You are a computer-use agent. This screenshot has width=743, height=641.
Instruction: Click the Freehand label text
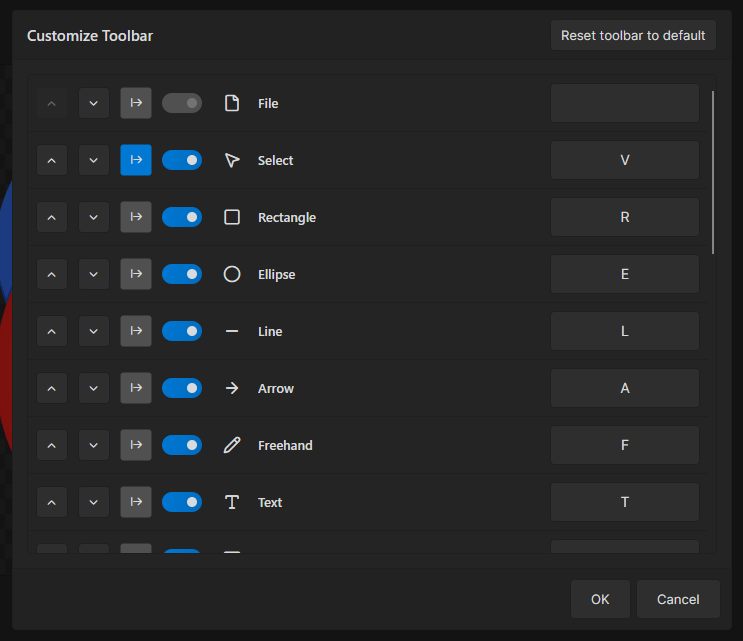pos(285,445)
